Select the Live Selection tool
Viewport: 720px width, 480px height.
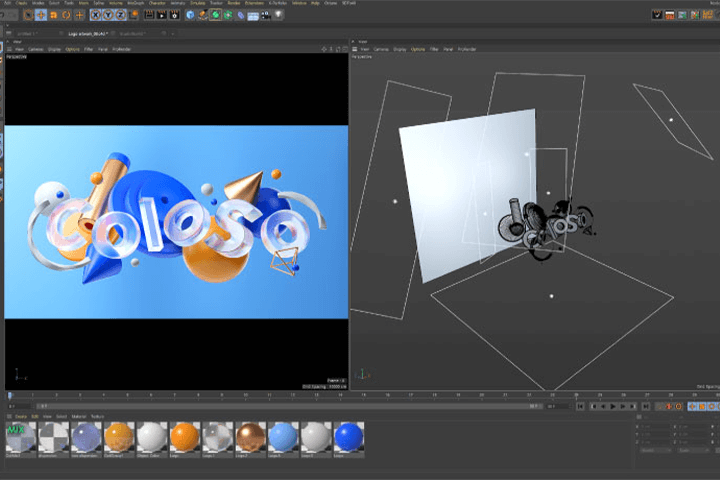click(x=28, y=15)
